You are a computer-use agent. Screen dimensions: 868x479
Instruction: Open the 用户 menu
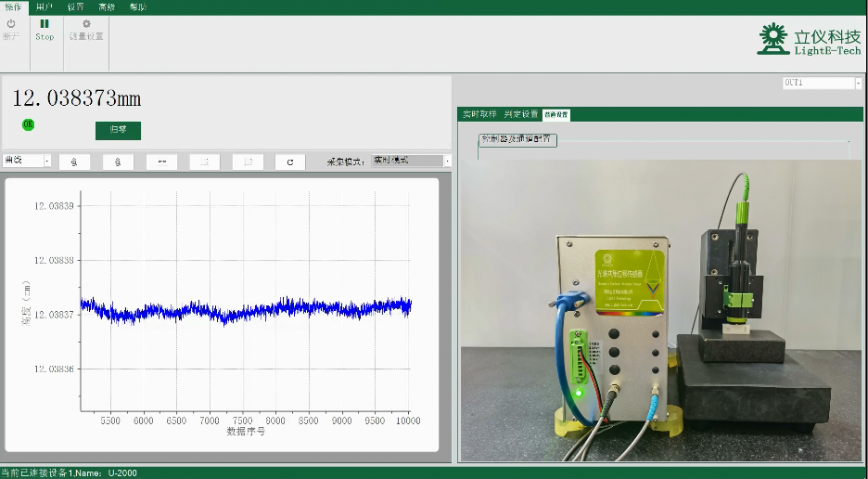[x=45, y=6]
